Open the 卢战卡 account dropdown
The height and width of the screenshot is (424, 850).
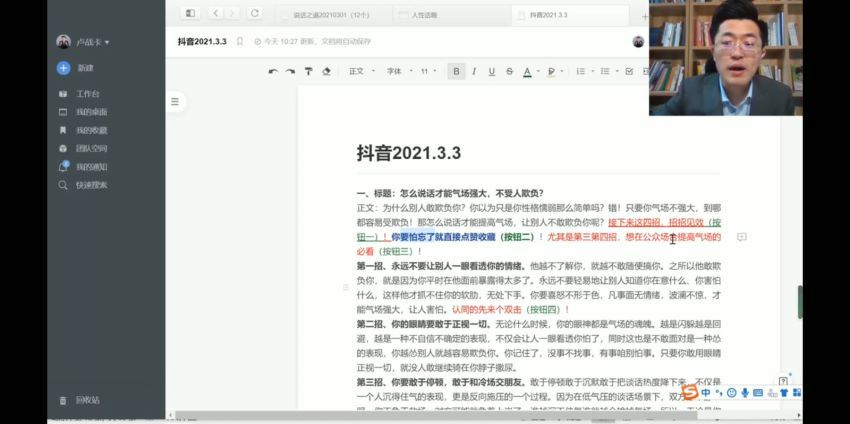93,42
